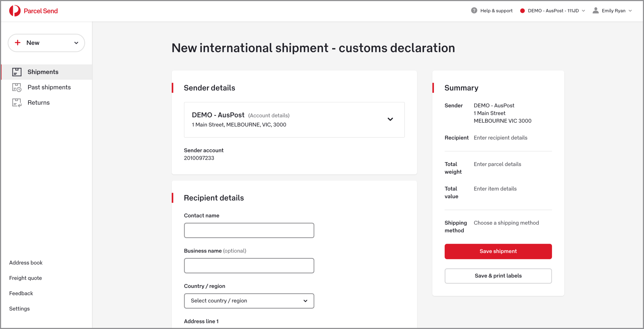The height and width of the screenshot is (329, 644).
Task: Click the sender address 1 Main Street, MELBOURNE, VIC, 3000
Action: (239, 125)
